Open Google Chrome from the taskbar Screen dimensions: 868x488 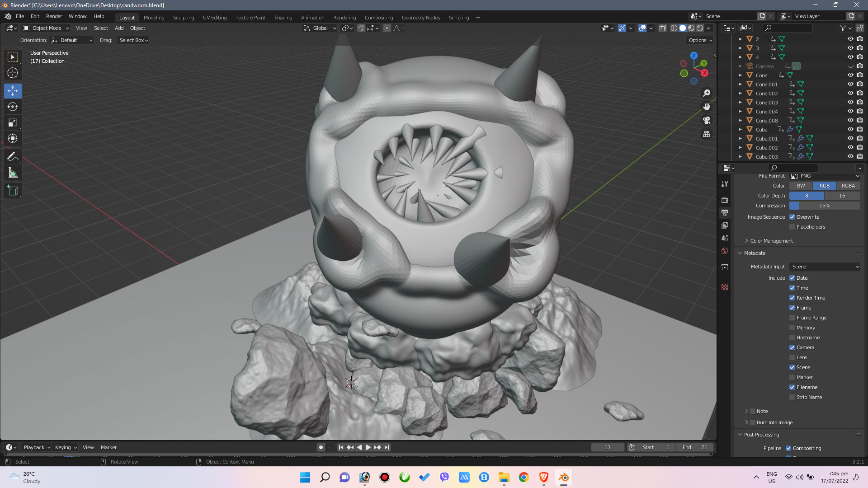524,477
